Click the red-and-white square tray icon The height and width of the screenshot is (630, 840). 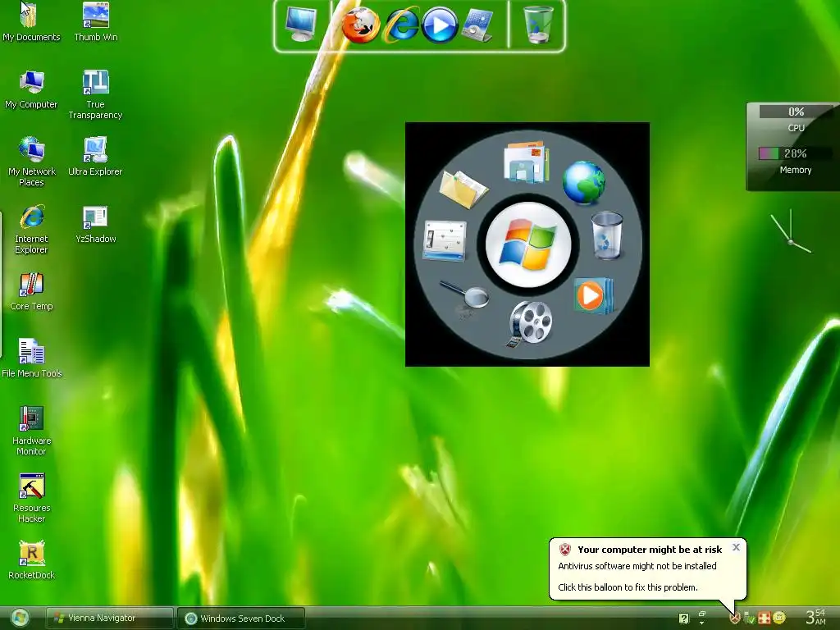tap(765, 619)
